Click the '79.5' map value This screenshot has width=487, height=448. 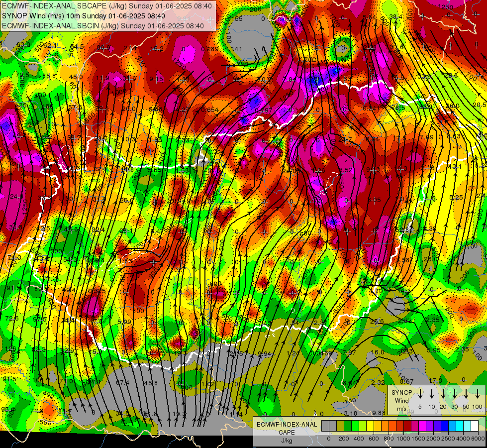tap(23, 75)
